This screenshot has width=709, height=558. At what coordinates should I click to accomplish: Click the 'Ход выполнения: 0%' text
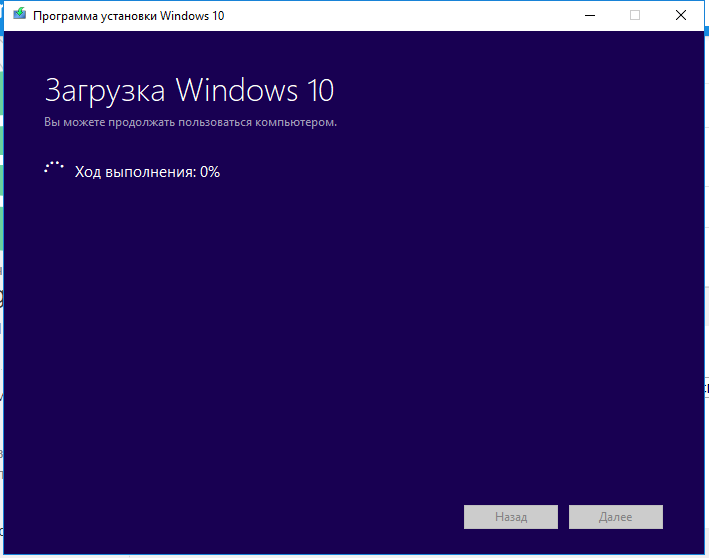pyautogui.click(x=147, y=172)
